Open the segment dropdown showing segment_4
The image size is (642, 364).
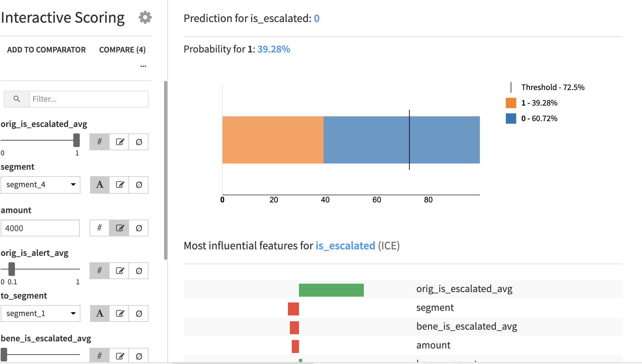tap(40, 185)
